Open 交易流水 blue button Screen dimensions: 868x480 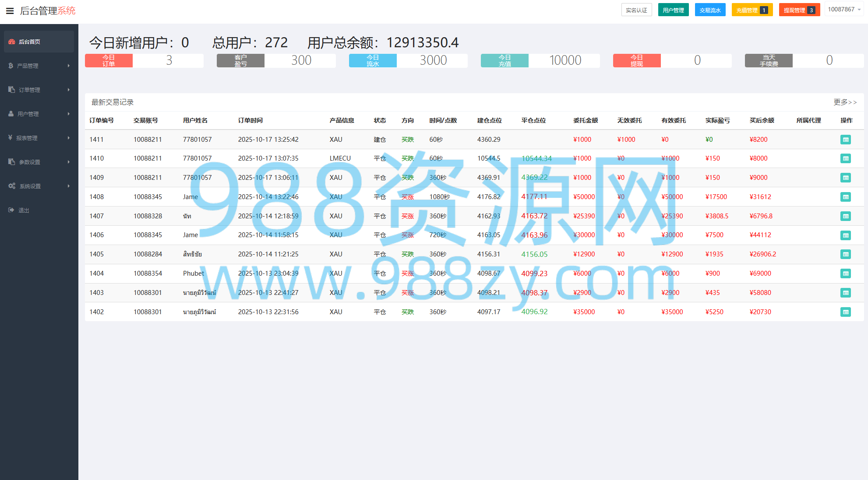click(710, 10)
